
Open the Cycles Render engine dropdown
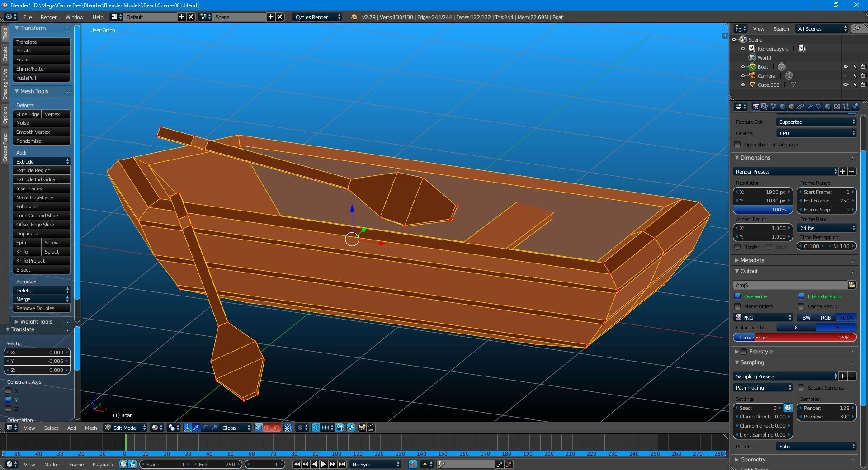click(317, 17)
